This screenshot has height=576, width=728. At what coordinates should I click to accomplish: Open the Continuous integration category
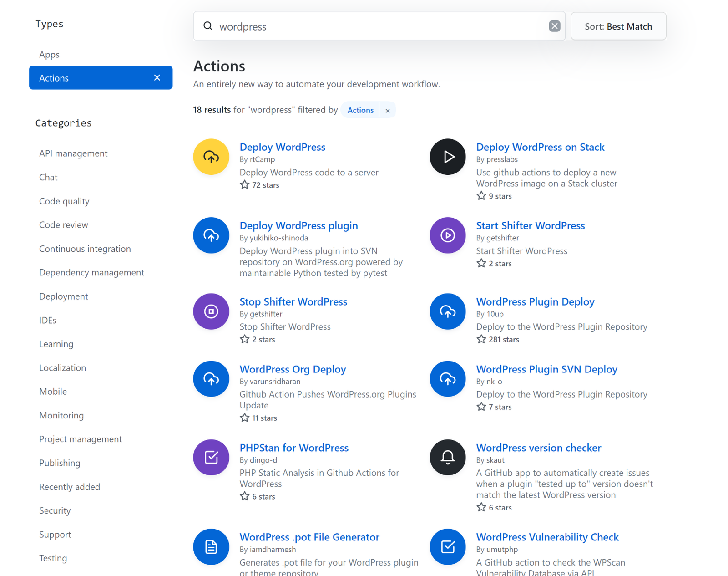pyautogui.click(x=85, y=249)
